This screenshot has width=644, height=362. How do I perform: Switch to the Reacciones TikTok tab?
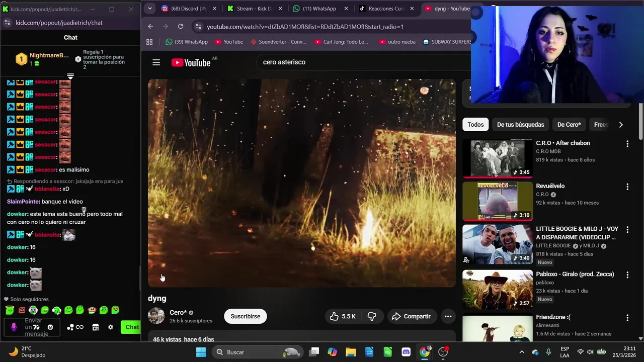pyautogui.click(x=386, y=9)
